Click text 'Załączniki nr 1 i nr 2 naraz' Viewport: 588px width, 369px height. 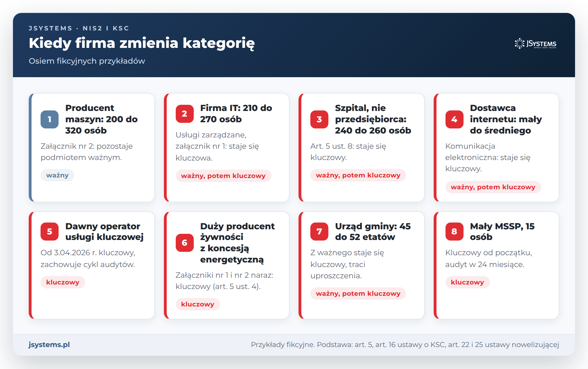pyautogui.click(x=224, y=275)
